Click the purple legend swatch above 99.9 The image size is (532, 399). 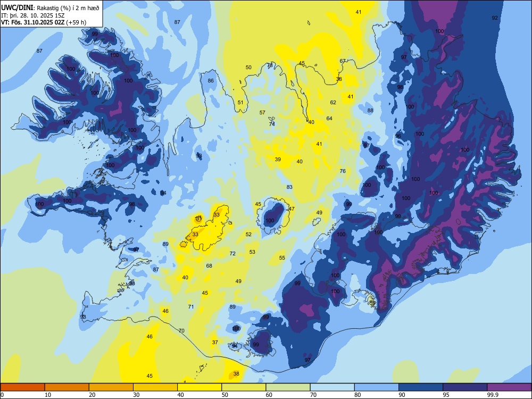[509, 387]
